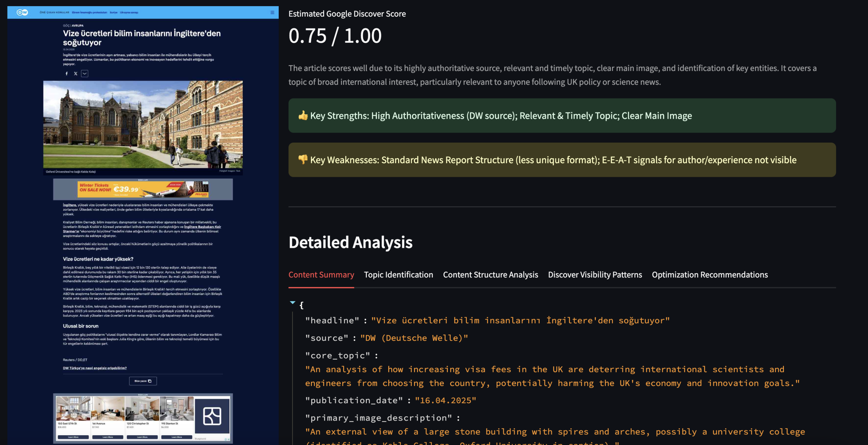Expand more share options chevron

(x=85, y=74)
